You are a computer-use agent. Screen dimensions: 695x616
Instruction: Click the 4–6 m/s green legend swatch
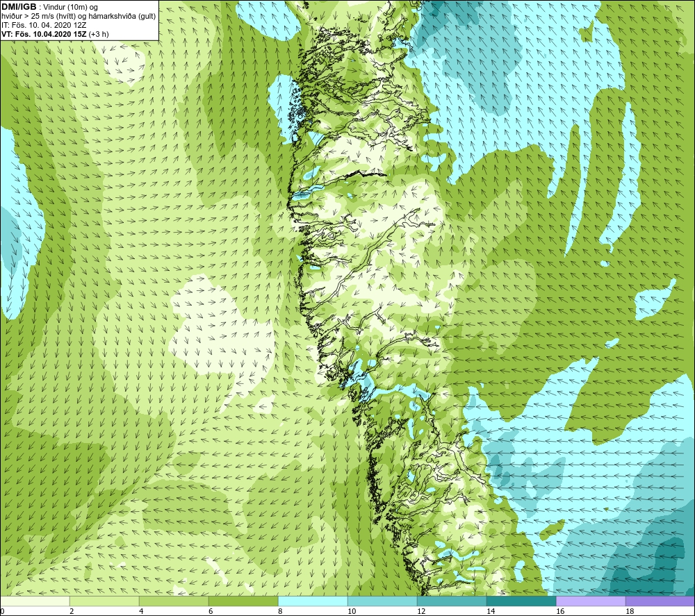pos(174,601)
